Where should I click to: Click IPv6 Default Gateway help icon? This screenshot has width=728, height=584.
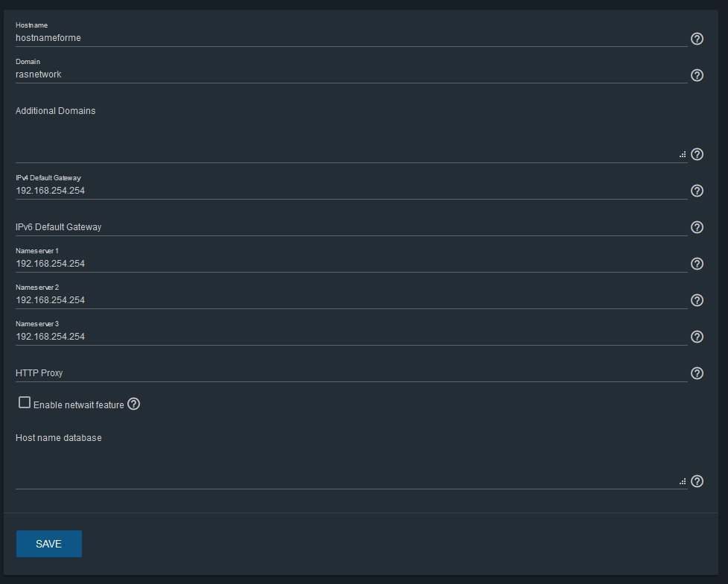(x=697, y=227)
